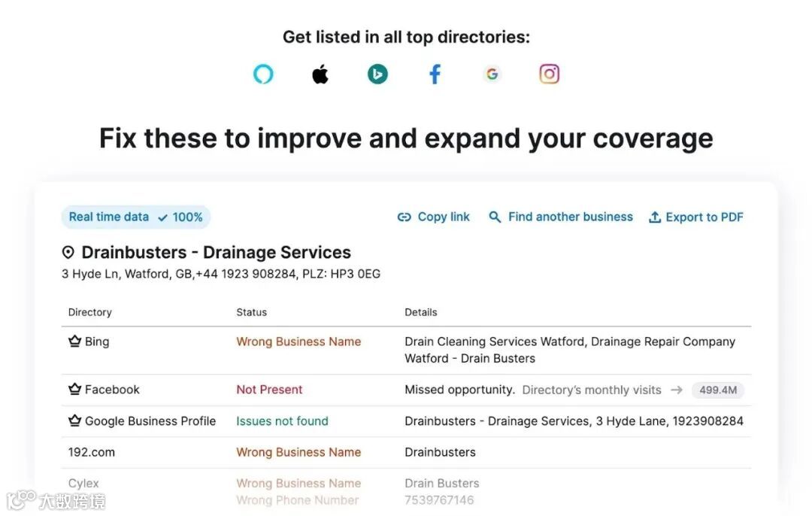Select the 192.com directory row

click(92, 452)
